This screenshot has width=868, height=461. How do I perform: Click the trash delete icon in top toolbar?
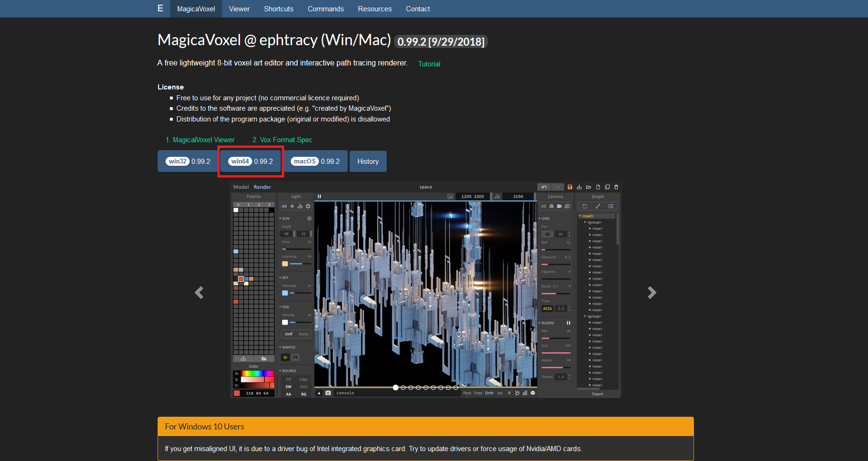[x=616, y=187]
